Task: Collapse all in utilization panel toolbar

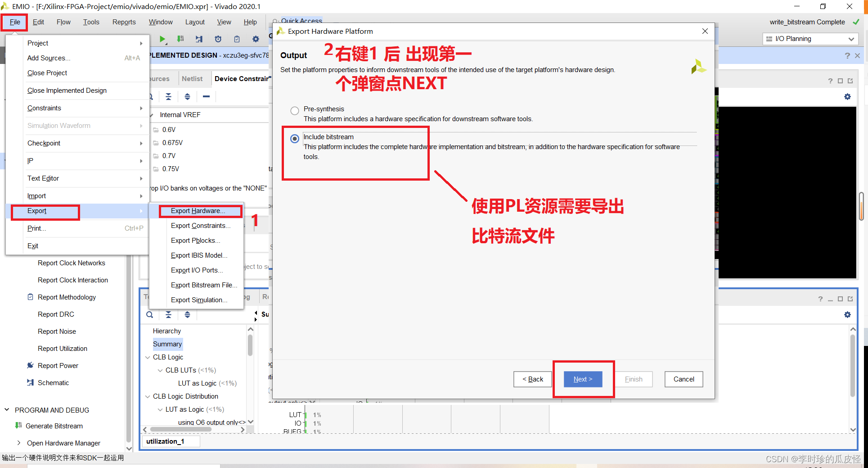Action: [168, 314]
